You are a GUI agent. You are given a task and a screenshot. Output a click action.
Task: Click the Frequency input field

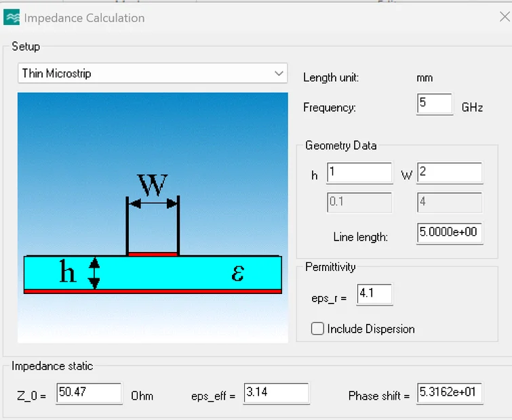click(434, 104)
